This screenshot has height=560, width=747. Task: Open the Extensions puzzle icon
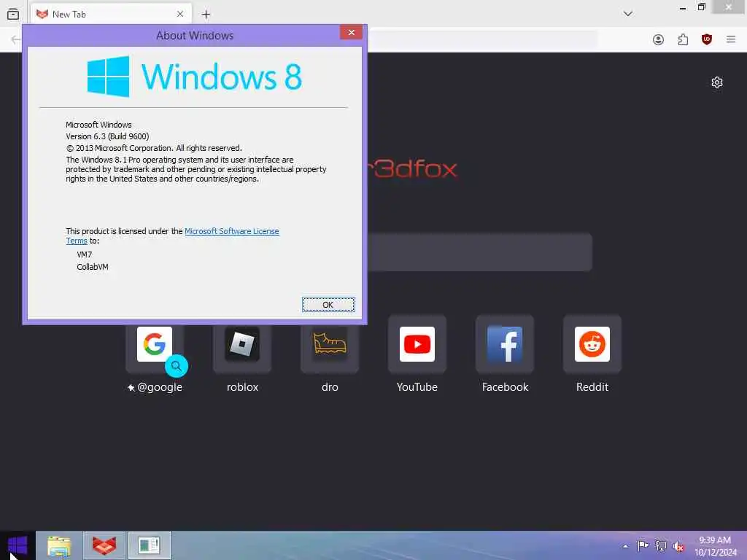(x=683, y=39)
